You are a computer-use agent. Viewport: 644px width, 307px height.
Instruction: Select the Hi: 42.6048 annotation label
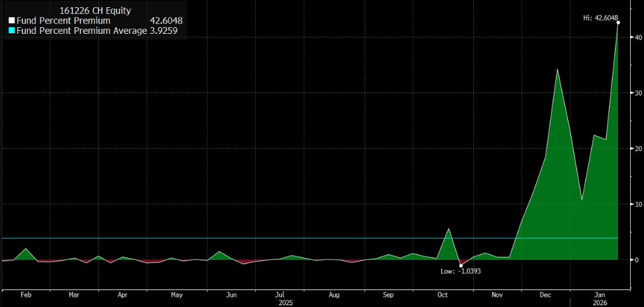point(600,18)
